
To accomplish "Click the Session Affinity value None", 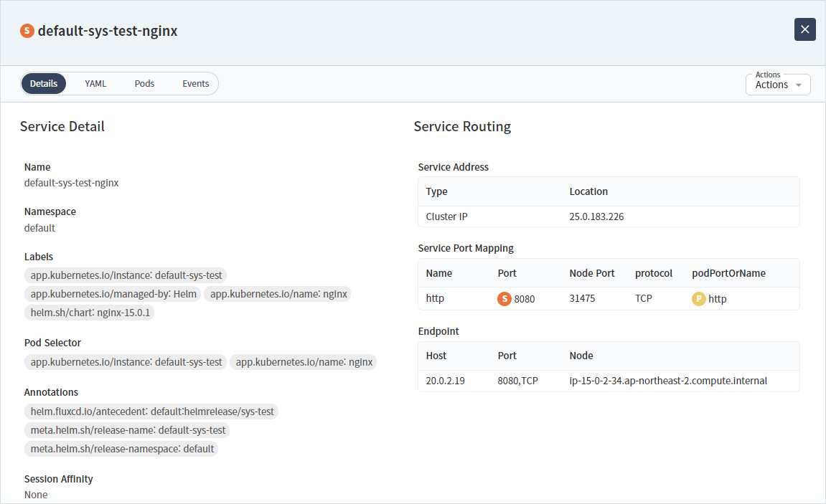I will pyautogui.click(x=36, y=495).
